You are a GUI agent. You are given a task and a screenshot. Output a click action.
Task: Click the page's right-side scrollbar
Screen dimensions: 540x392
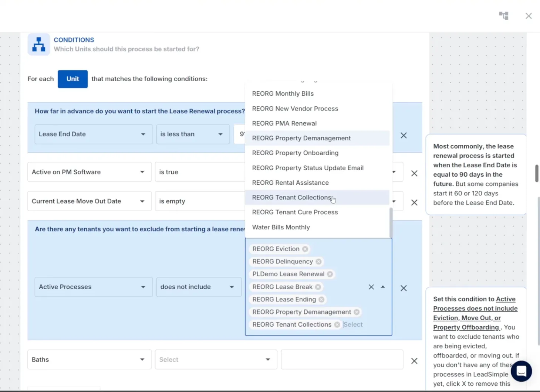pos(537,173)
